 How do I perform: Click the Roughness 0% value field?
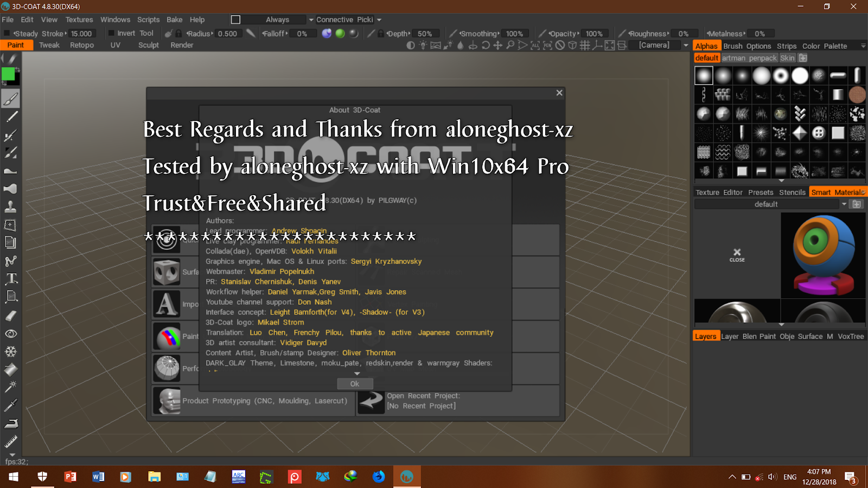click(684, 34)
